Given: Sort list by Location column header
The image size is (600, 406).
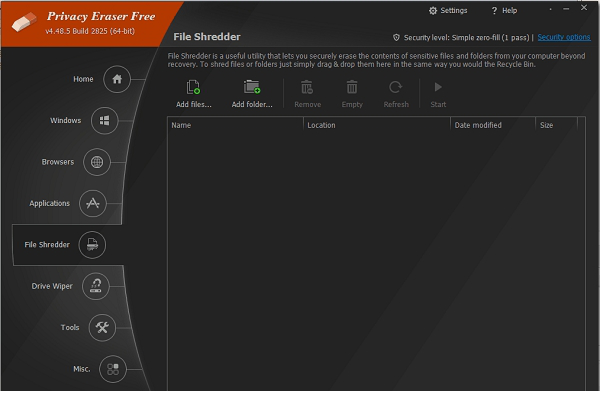Looking at the screenshot, I should [x=377, y=125].
